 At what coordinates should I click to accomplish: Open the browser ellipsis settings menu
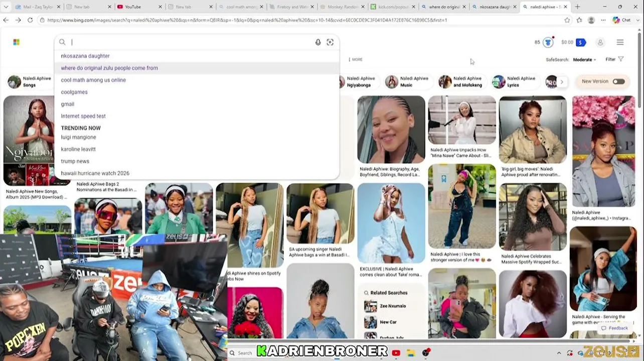603,20
